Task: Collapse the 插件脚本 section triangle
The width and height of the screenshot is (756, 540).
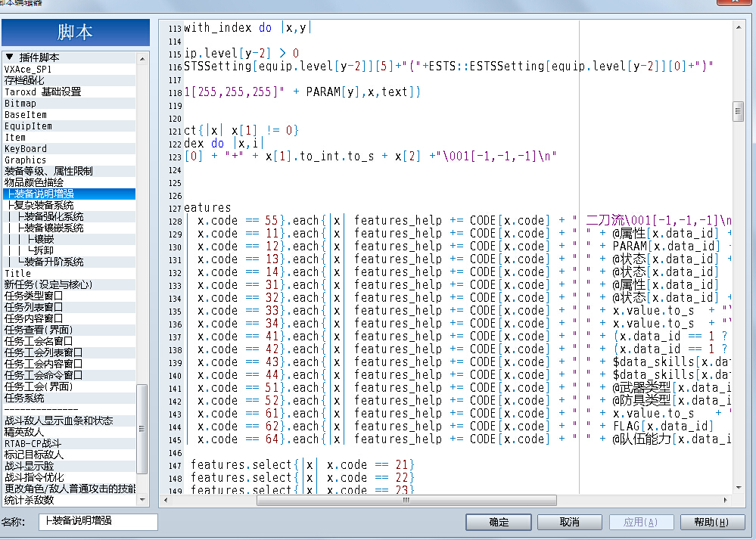Action: point(9,57)
